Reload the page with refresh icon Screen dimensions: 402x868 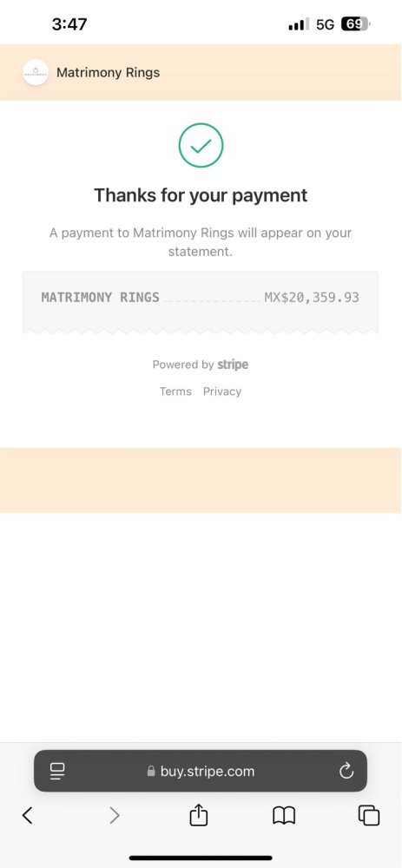346,771
